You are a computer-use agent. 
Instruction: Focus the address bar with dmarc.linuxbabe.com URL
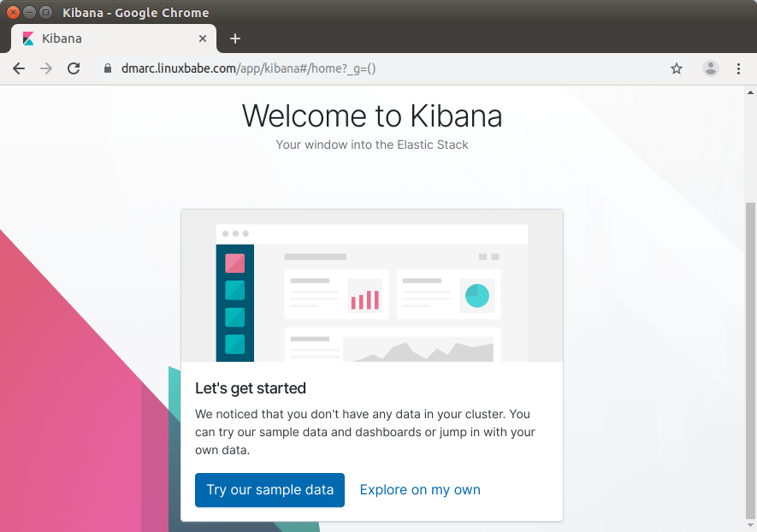point(342,68)
